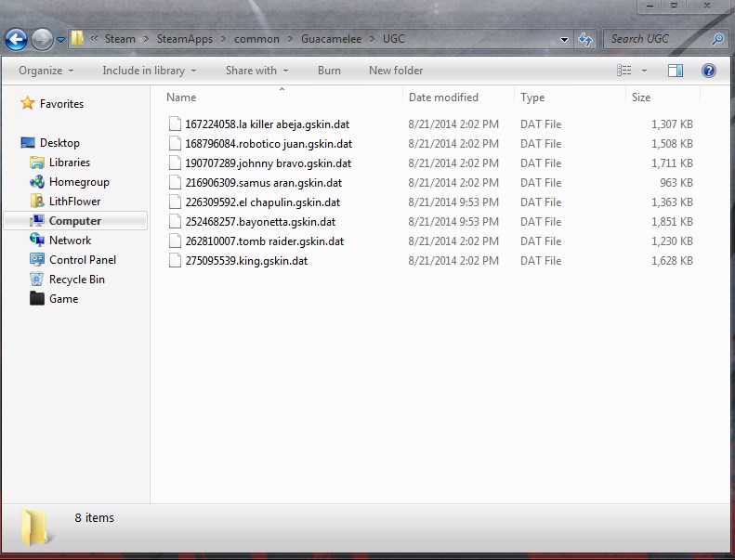Click the search magnifier icon

coord(717,39)
